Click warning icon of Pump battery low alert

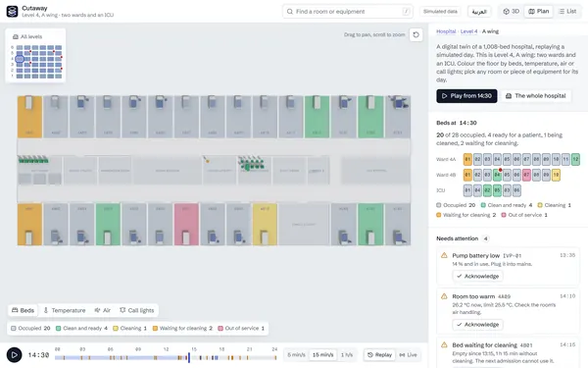point(444,255)
